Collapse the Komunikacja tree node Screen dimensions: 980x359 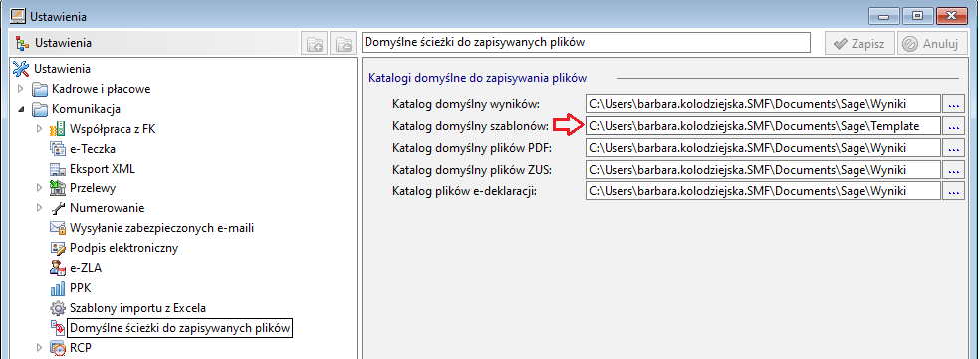21,109
